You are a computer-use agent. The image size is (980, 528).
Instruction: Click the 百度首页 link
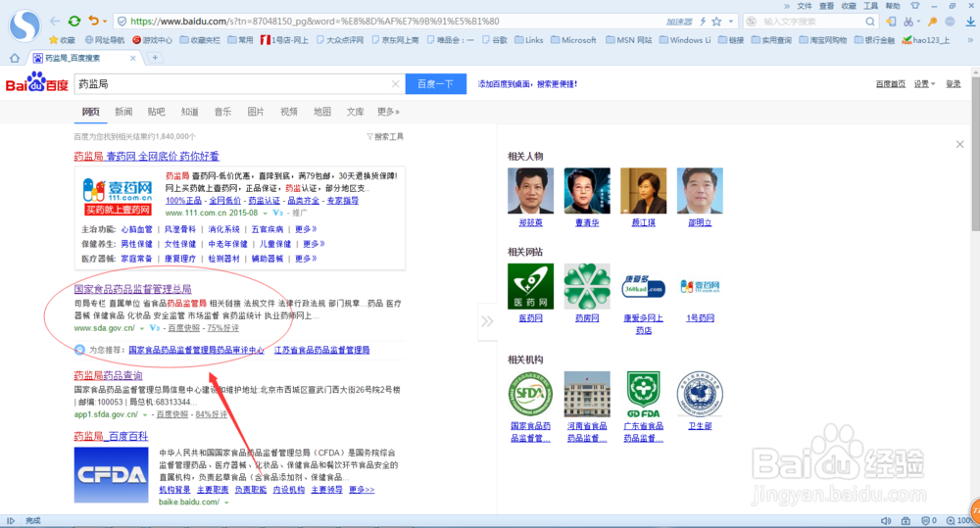(891, 83)
